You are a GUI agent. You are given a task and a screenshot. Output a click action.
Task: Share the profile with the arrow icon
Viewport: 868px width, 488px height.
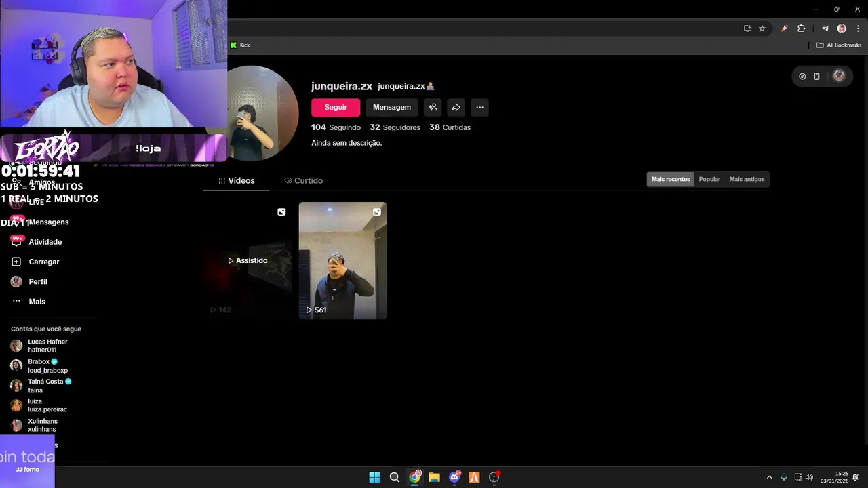click(456, 107)
